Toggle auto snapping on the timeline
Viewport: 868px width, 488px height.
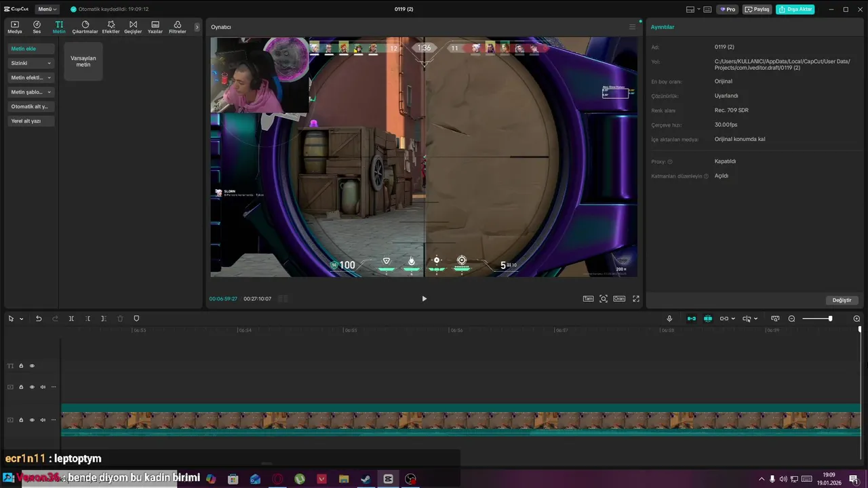[708, 319]
